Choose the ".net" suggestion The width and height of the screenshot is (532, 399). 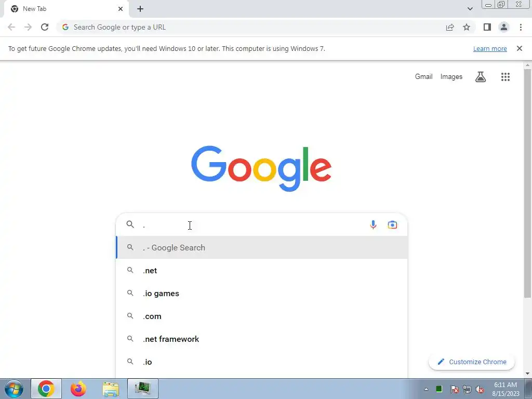pyautogui.click(x=262, y=270)
